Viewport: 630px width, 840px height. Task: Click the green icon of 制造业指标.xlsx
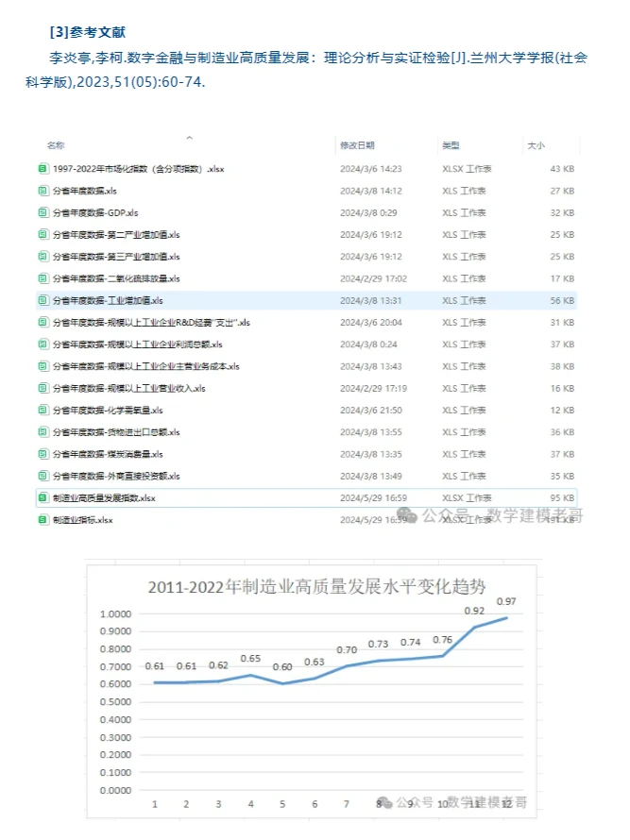[x=43, y=520]
